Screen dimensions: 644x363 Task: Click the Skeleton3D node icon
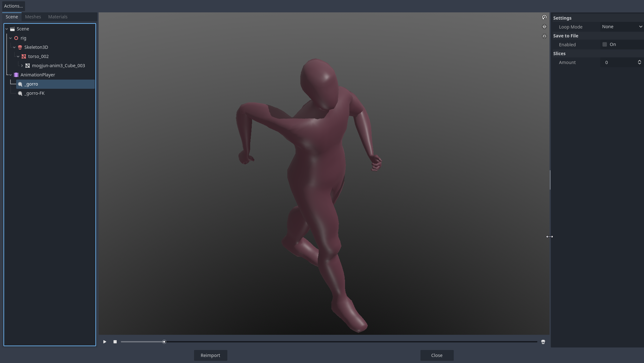[20, 47]
